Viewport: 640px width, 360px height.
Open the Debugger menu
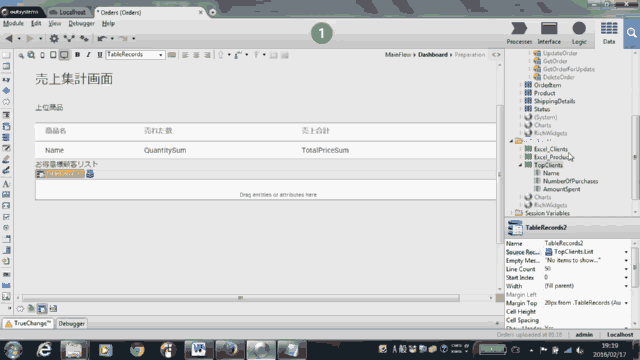pyautogui.click(x=81, y=23)
